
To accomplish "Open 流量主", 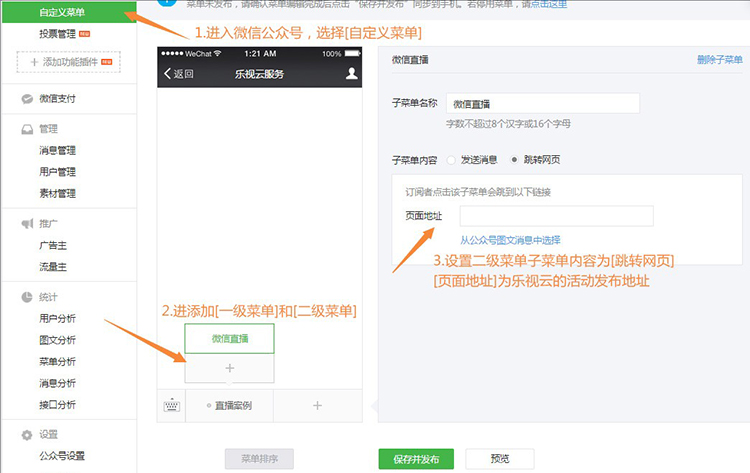I will point(53,267).
